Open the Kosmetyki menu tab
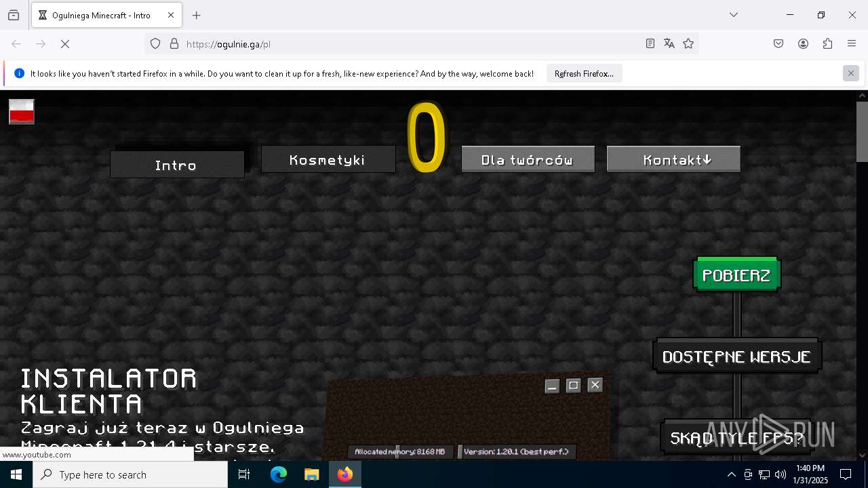The image size is (868, 488). pos(328,159)
